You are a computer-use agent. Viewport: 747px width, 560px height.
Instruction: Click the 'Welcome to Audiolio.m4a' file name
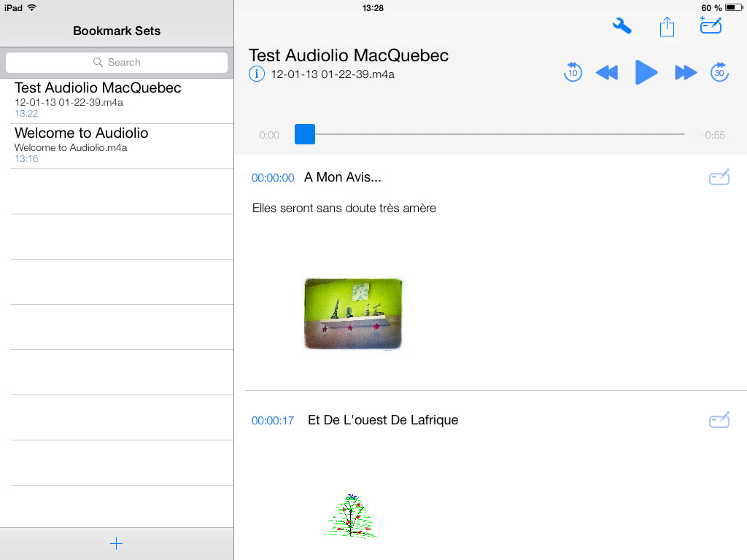(x=71, y=147)
